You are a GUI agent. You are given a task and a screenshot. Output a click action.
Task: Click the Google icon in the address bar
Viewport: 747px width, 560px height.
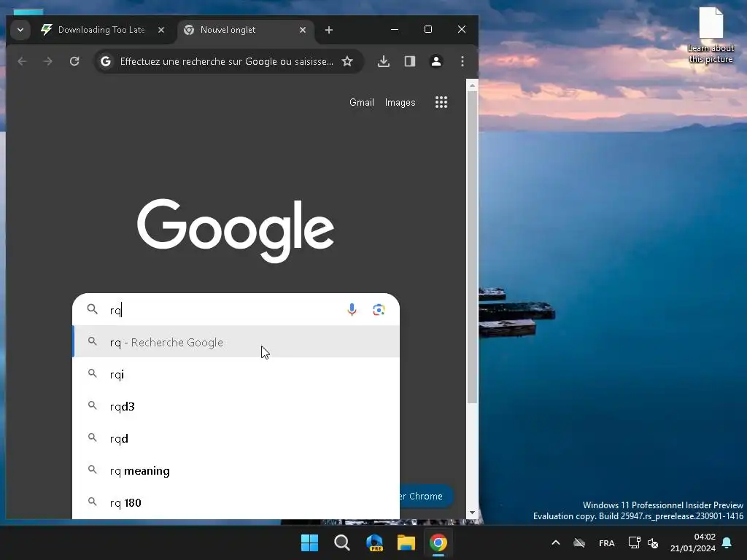(106, 61)
